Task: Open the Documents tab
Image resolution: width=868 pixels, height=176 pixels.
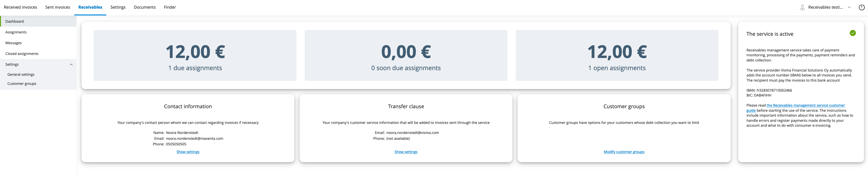Action: 145,7
